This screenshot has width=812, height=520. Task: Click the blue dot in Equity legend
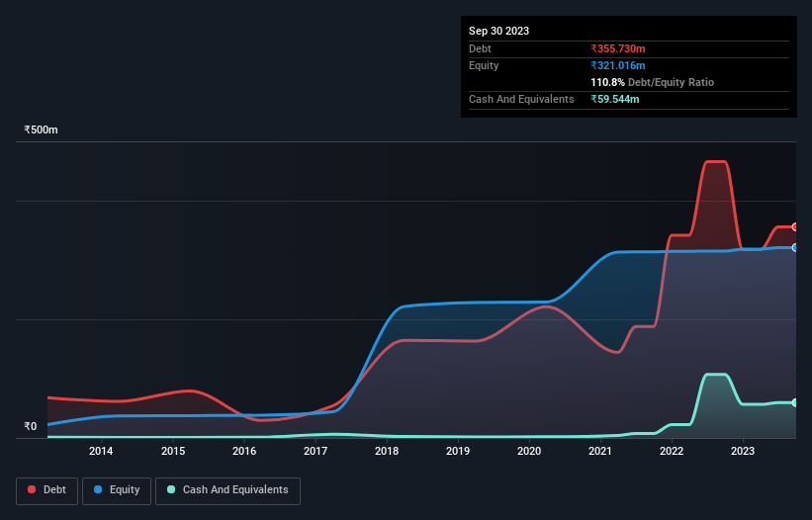[98, 489]
